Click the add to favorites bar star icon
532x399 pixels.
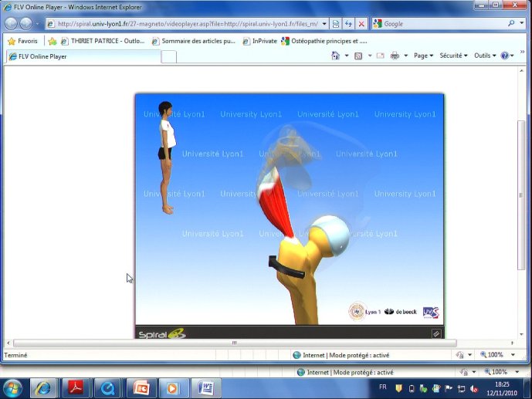click(53, 41)
